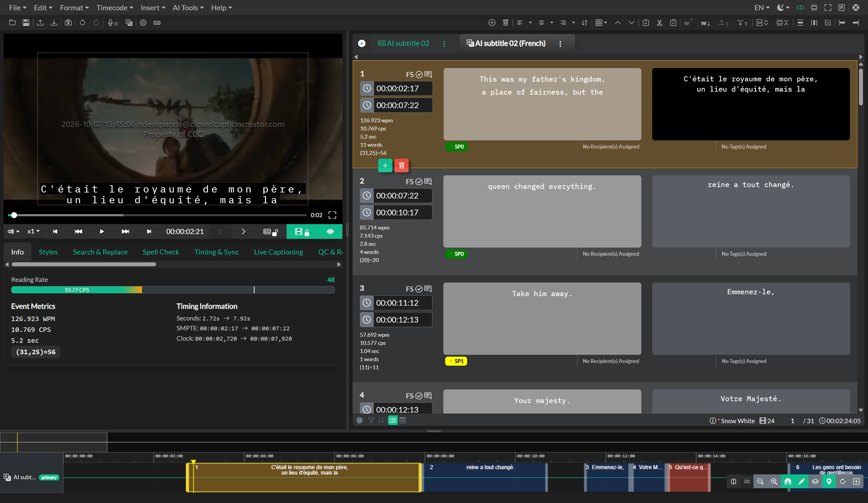
Task: Switch to the Timing & Sync tab
Action: point(216,252)
